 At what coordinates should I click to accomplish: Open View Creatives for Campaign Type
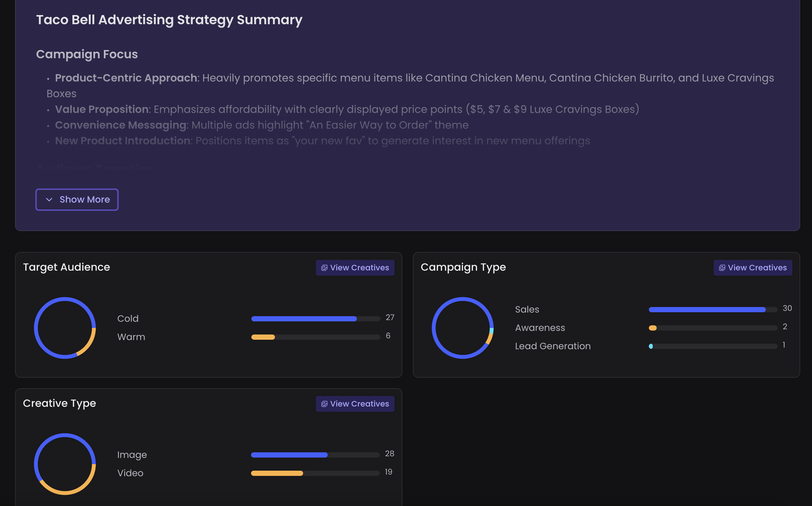point(752,268)
